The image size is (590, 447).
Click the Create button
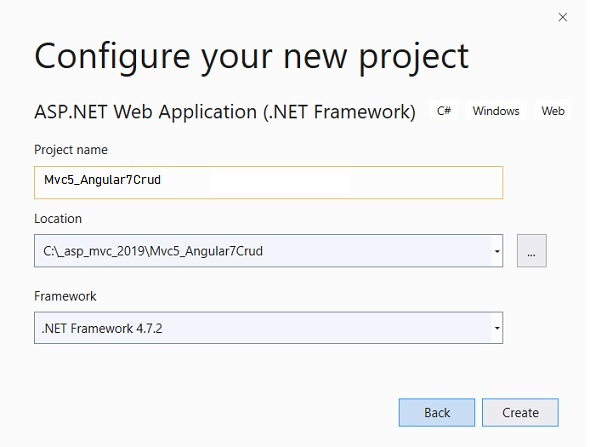coord(520,413)
